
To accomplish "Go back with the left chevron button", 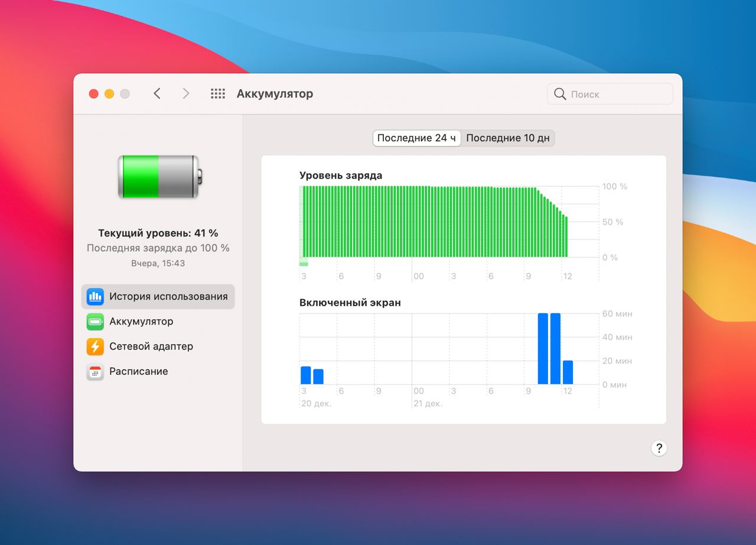I will pos(157,93).
